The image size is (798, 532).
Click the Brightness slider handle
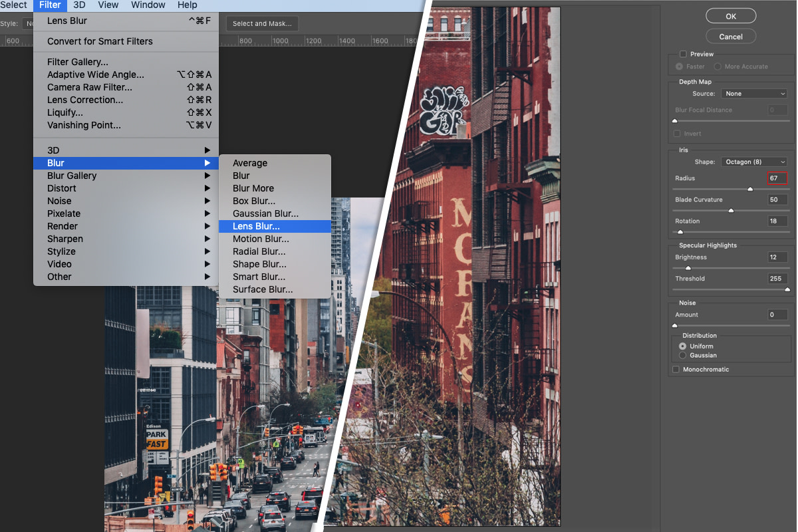(688, 268)
